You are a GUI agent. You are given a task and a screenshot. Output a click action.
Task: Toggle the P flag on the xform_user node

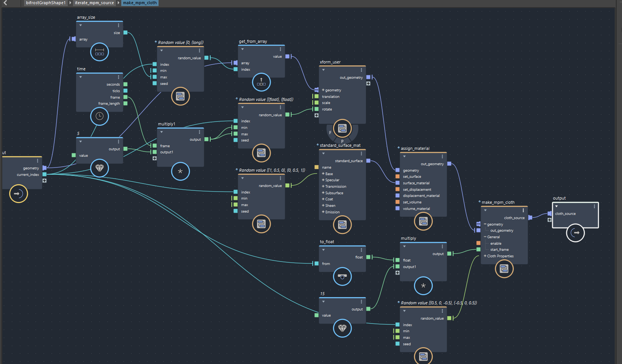click(x=342, y=141)
